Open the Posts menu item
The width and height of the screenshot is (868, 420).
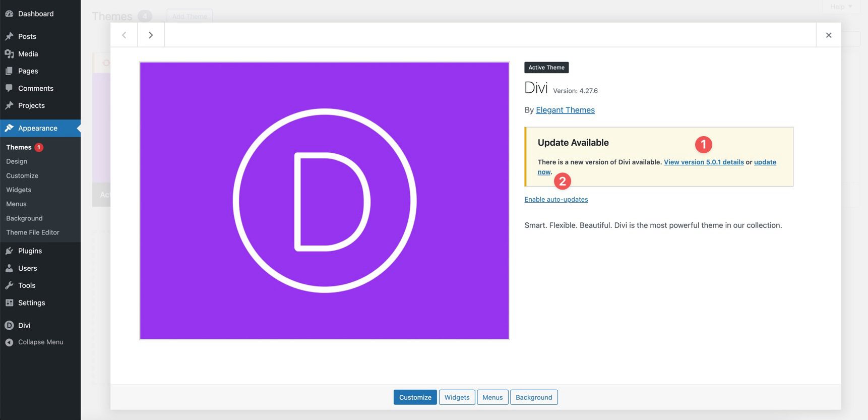40,36
